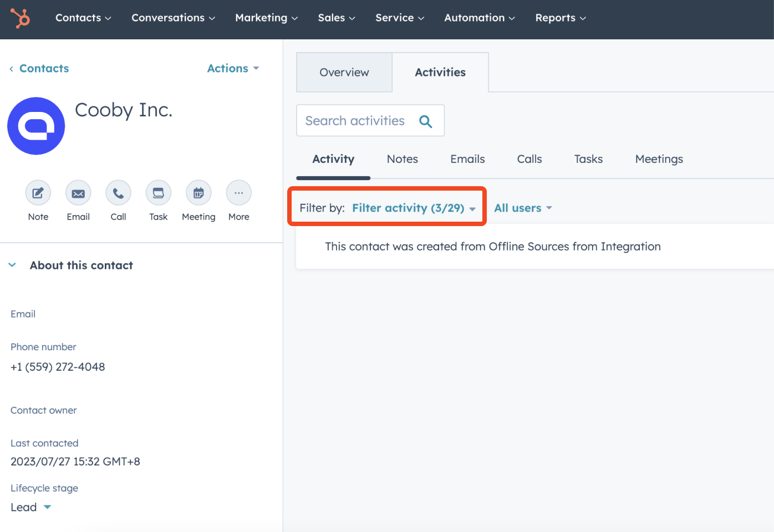Open the Conversations navigation menu
The image size is (774, 532).
[x=173, y=18]
